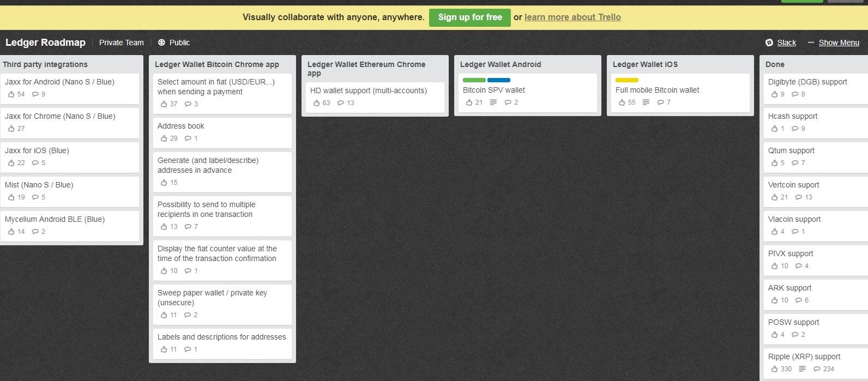
Task: Click description icon on Full mobile Bitcoin wallet card
Action: [x=646, y=102]
